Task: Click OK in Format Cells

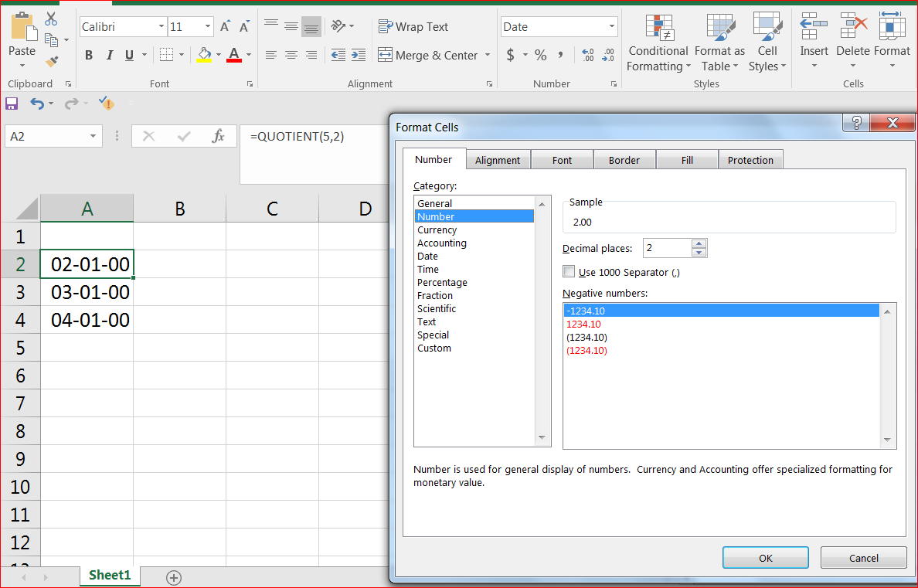Action: point(766,558)
